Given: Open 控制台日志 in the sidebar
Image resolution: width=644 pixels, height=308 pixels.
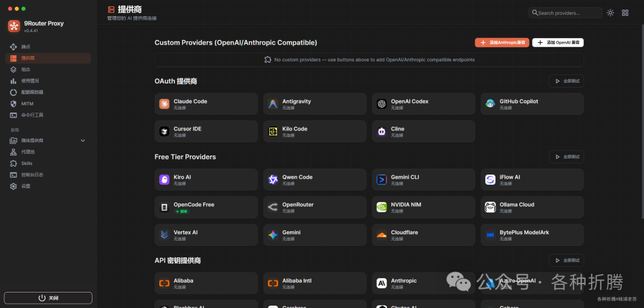Looking at the screenshot, I should pyautogui.click(x=48, y=175).
